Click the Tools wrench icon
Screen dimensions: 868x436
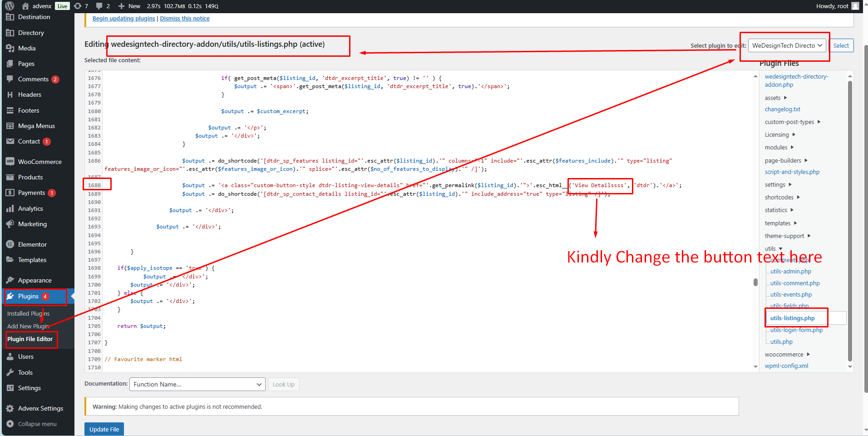[x=10, y=372]
